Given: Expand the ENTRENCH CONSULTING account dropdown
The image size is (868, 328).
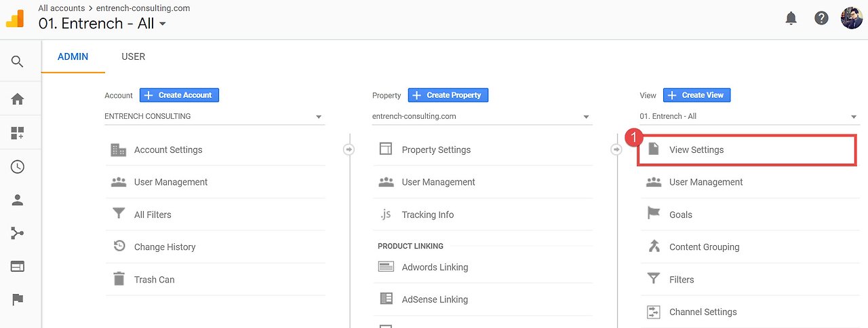Looking at the screenshot, I should 214,117.
